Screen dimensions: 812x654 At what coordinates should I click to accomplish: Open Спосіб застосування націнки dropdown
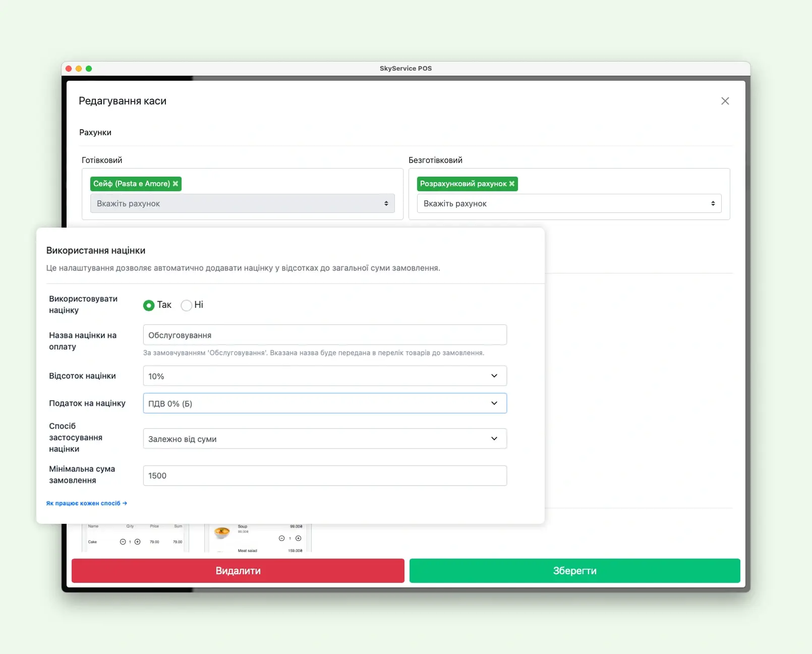pos(325,439)
